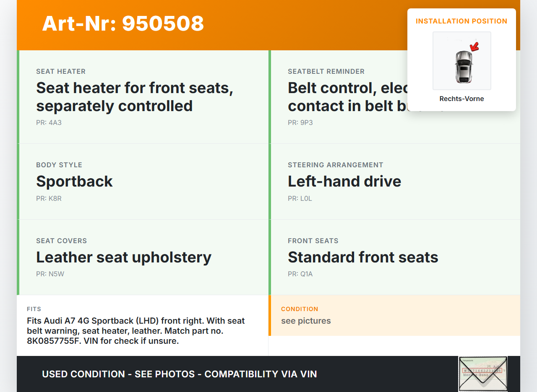537x392 pixels.
Task: Click "Leather seat upholstery" in Seat Covers
Action: [124, 257]
